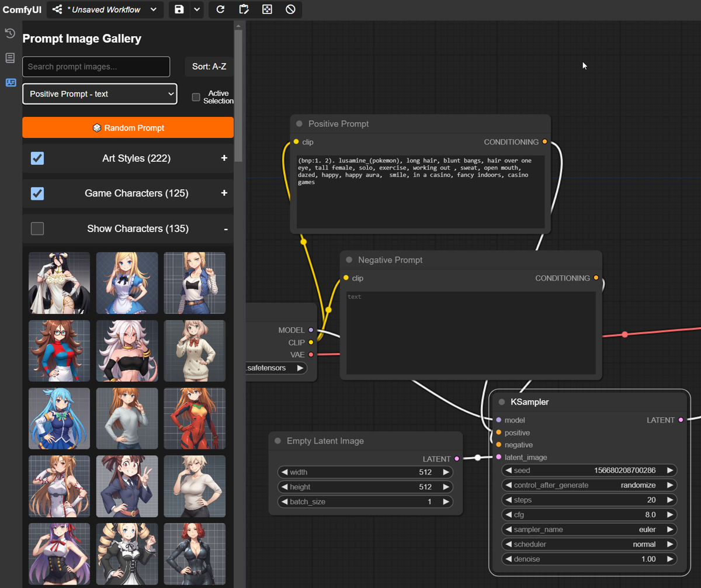Viewport: 701px width, 588px height.
Task: Click the search prompt images field
Action: click(96, 67)
